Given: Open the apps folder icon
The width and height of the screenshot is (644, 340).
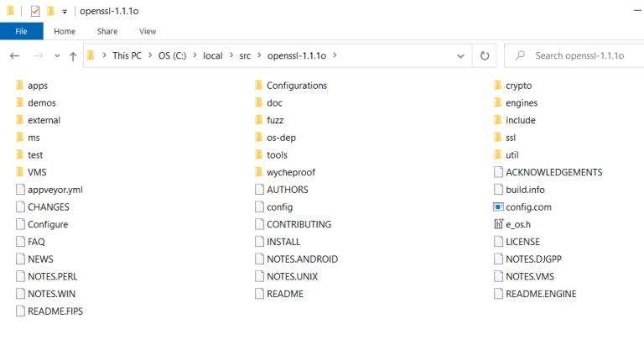Looking at the screenshot, I should click(x=20, y=86).
